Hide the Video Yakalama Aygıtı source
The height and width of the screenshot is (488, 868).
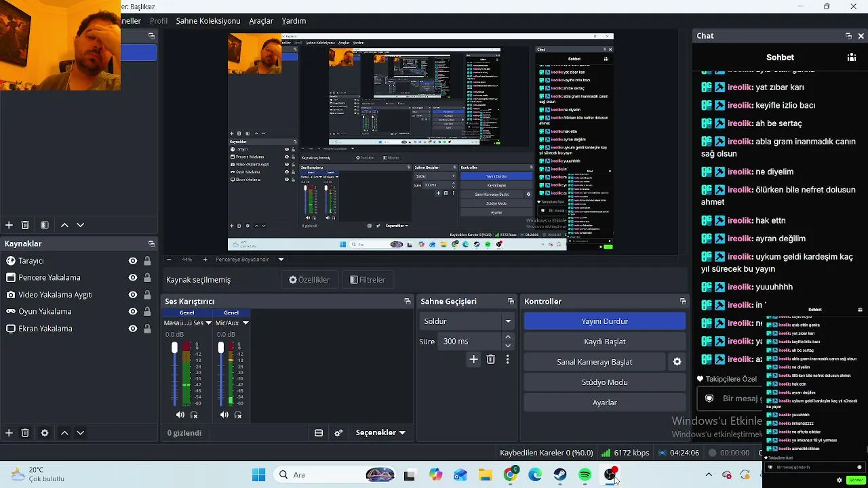[x=133, y=295]
